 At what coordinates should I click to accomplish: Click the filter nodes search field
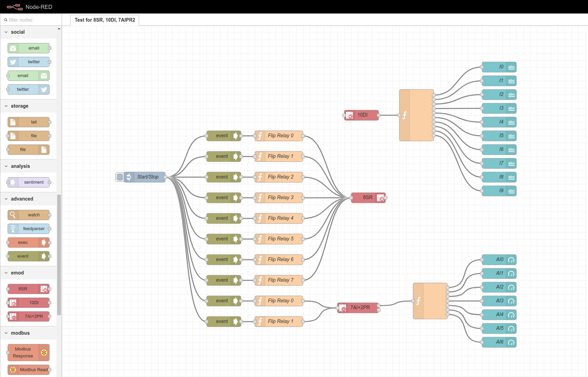[31, 20]
